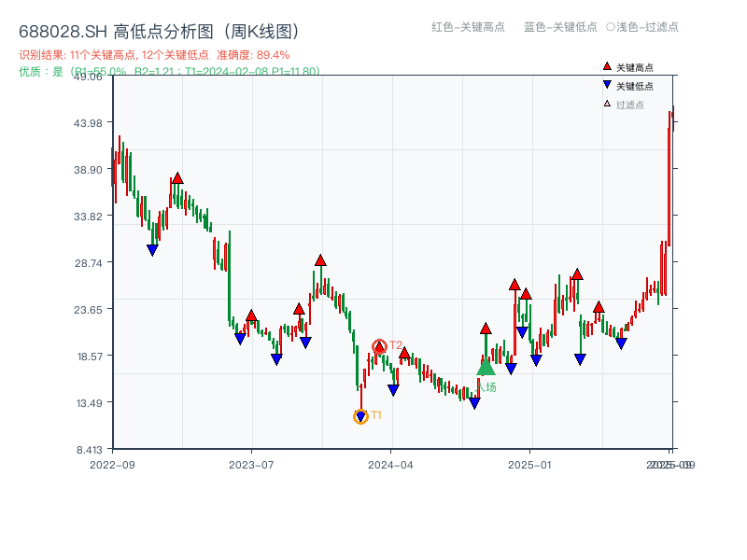This screenshot has height=560, width=747.
Task: Select the 过滤点 label in chart legend
Action: coord(629,105)
